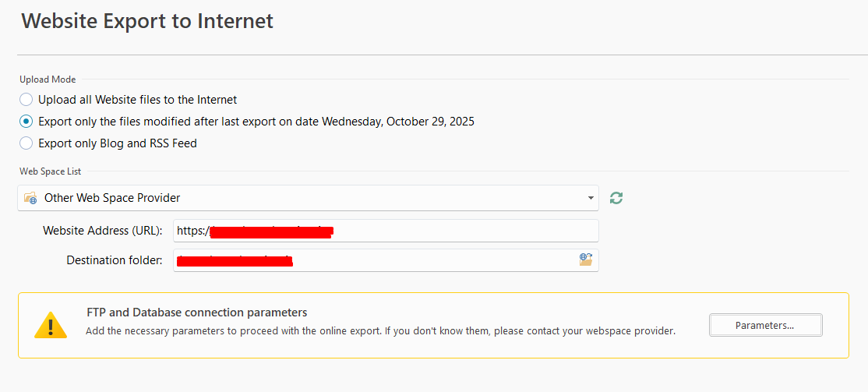Click the 'Upload Mode' section label

tap(48, 79)
